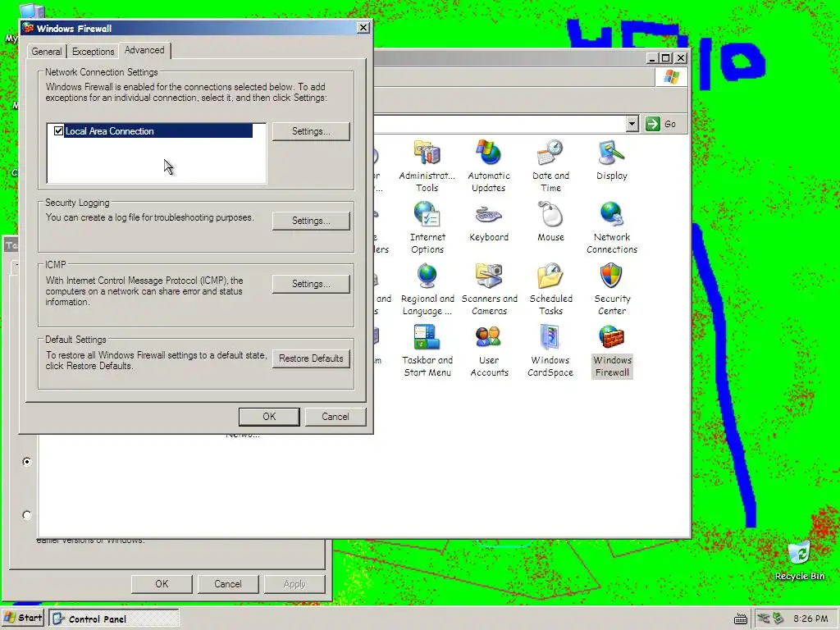Click Cancel in the background Taskbar dialog

(228, 584)
